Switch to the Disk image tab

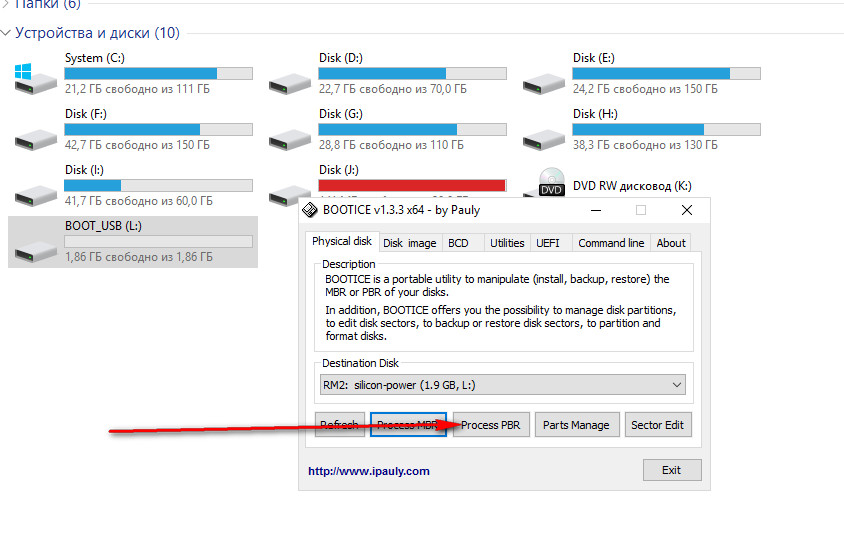[x=410, y=243]
